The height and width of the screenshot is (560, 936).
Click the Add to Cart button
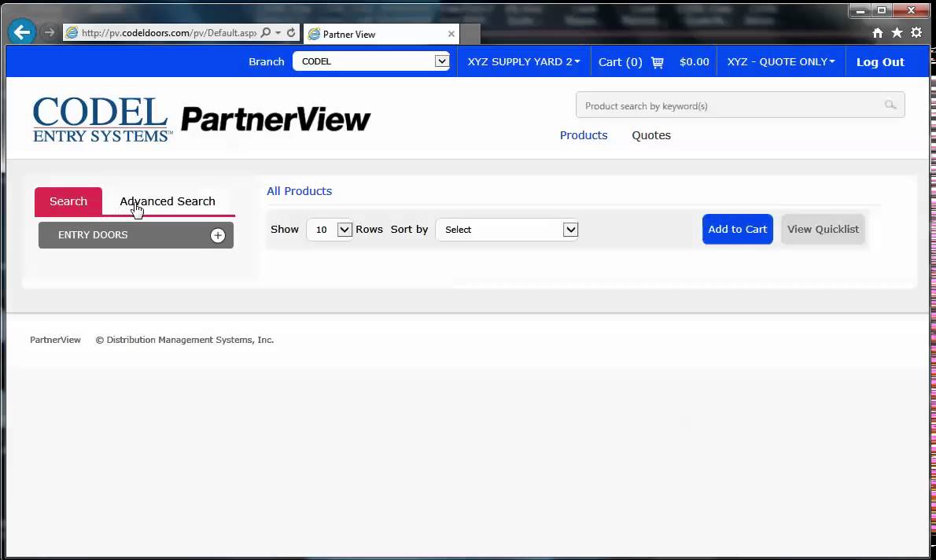click(737, 229)
